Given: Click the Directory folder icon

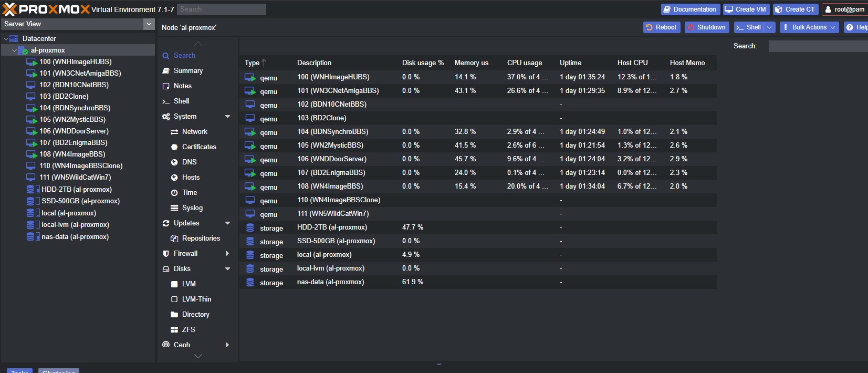Looking at the screenshot, I should 174,315.
